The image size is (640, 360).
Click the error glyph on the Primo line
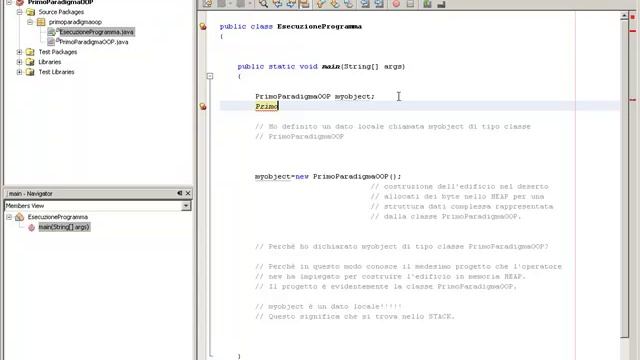203,107
